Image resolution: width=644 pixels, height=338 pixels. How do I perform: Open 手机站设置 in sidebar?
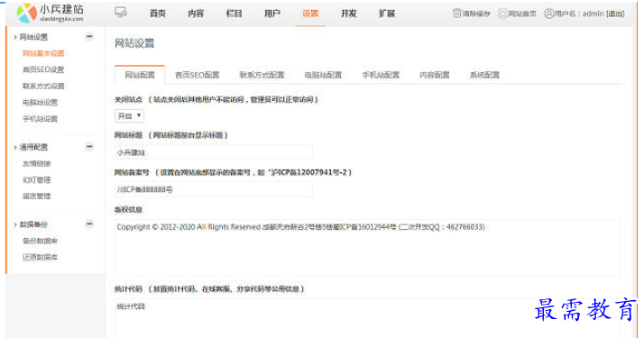tap(41, 119)
